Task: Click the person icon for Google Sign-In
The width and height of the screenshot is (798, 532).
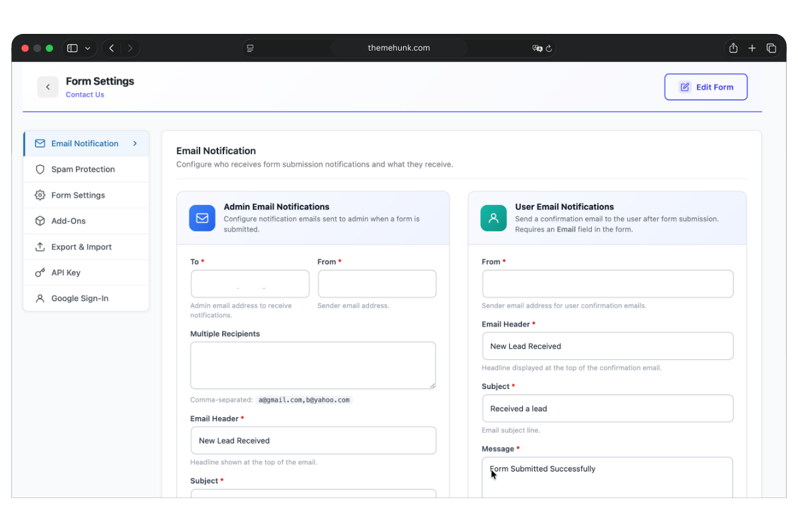Action: (40, 299)
